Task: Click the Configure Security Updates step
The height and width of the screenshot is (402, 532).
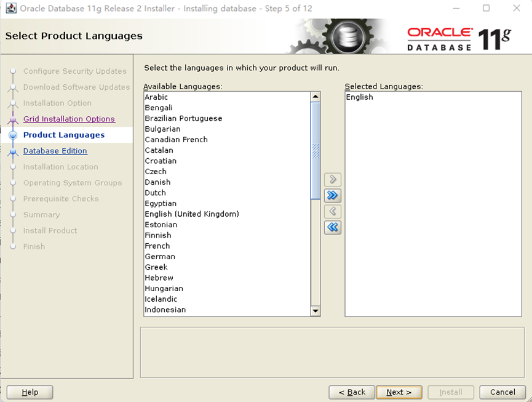Action: (74, 71)
